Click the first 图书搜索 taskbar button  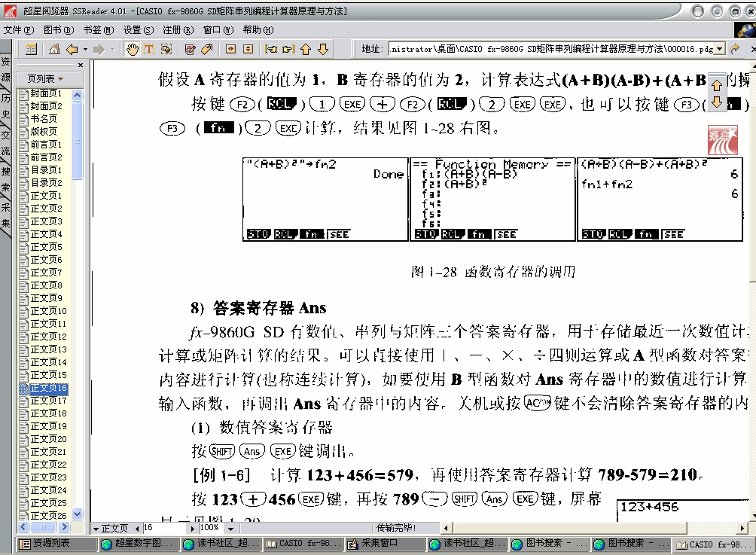tap(550, 544)
